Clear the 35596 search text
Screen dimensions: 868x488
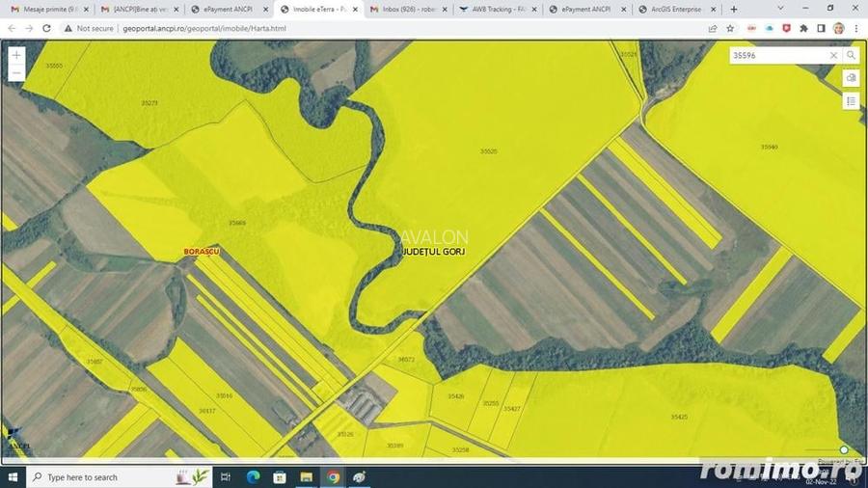pyautogui.click(x=833, y=55)
